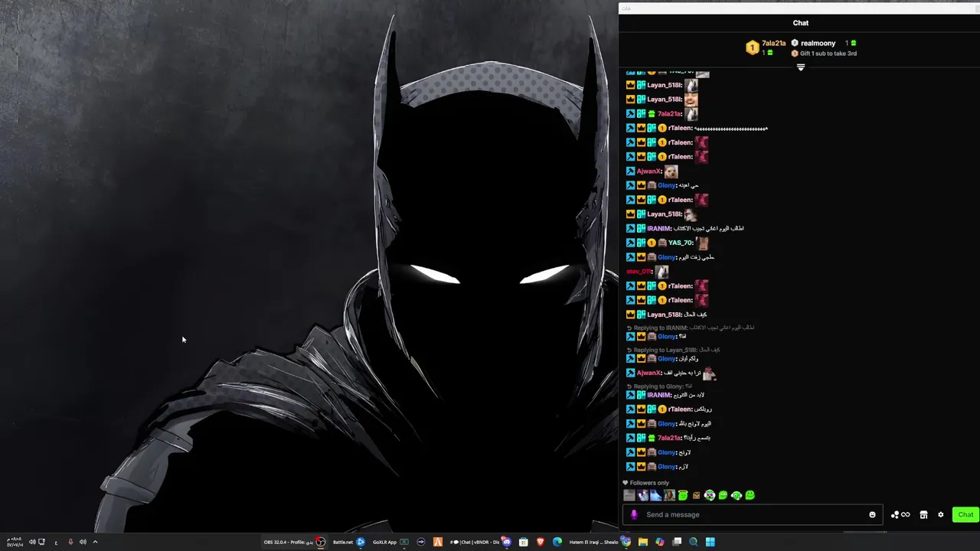The width and height of the screenshot is (980, 551).
Task: Pick the first gray emote in quick bar
Action: click(x=629, y=495)
